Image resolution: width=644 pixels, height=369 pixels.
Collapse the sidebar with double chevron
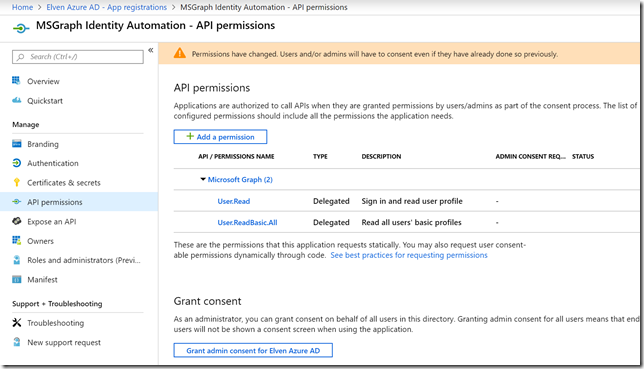(151, 50)
